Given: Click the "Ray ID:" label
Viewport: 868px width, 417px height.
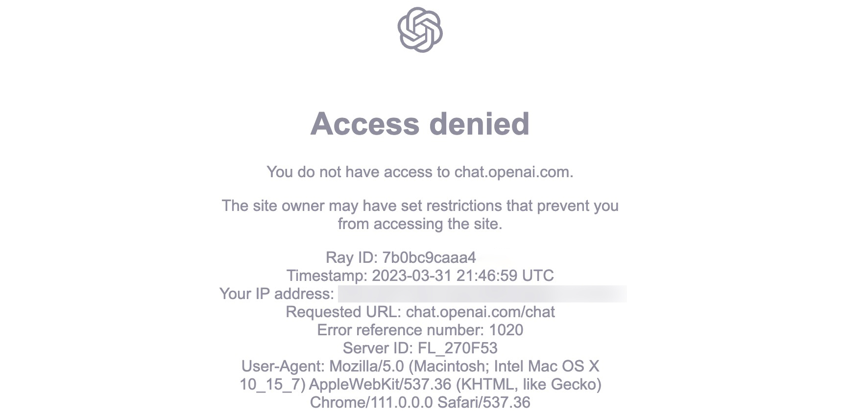Looking at the screenshot, I should click(351, 257).
